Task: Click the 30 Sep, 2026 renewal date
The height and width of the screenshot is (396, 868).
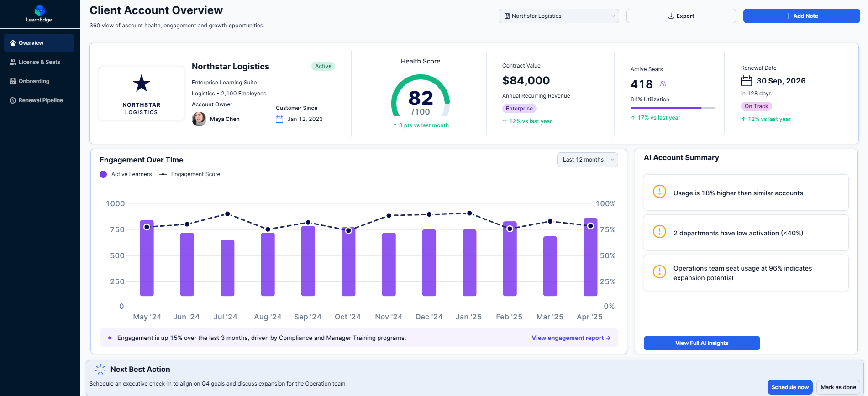Action: pos(781,81)
